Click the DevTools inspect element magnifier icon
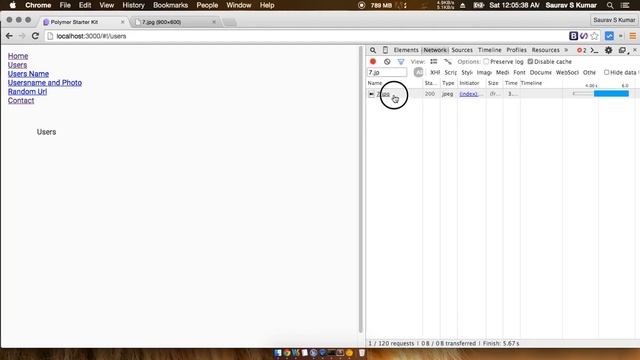640x360 pixels. [x=373, y=50]
